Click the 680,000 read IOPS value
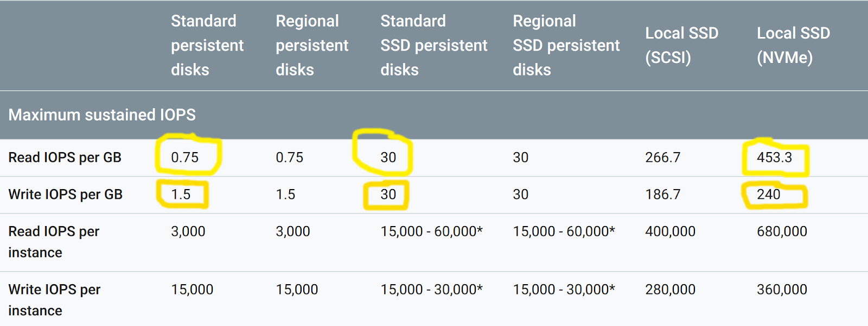 pyautogui.click(x=782, y=231)
